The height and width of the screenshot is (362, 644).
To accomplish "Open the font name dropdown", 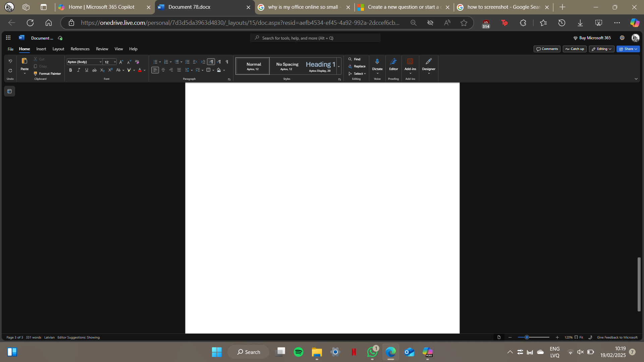I will pyautogui.click(x=100, y=62).
